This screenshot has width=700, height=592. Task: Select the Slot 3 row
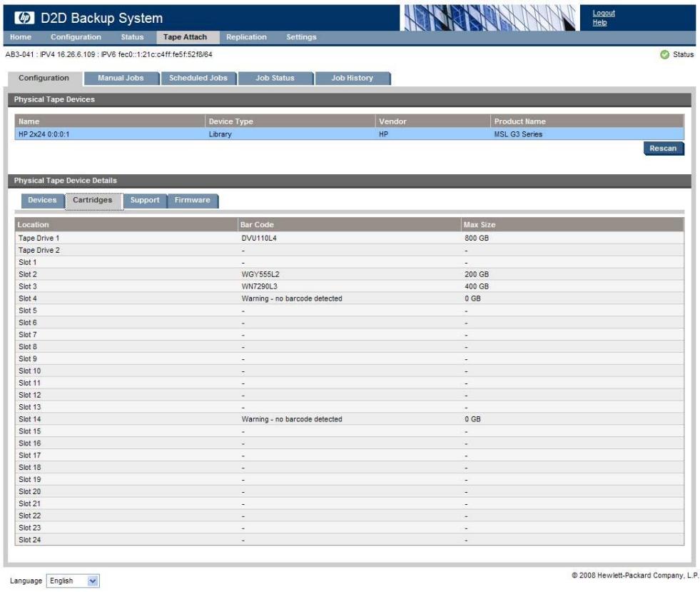(x=349, y=286)
